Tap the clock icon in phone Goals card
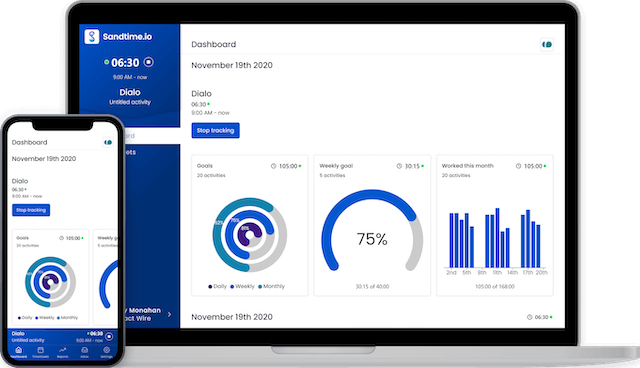Screen dimensions: 640x368 pyautogui.click(x=62, y=238)
